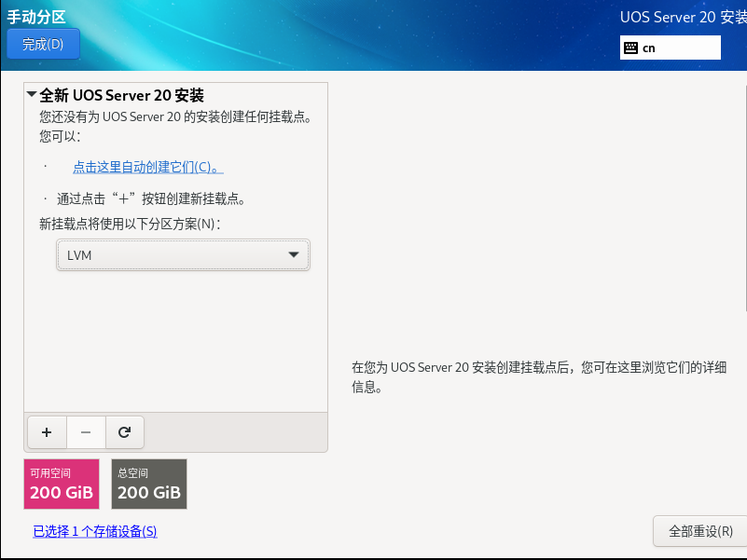
Task: Open the LVM partitioning scheme dropdown
Action: pyautogui.click(x=183, y=254)
